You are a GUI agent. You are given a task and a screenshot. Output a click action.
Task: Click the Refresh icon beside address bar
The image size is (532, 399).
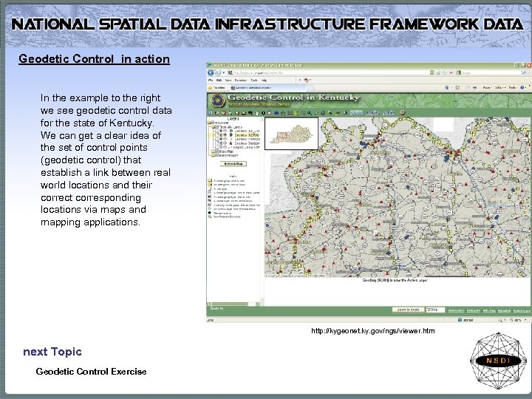pos(444,72)
